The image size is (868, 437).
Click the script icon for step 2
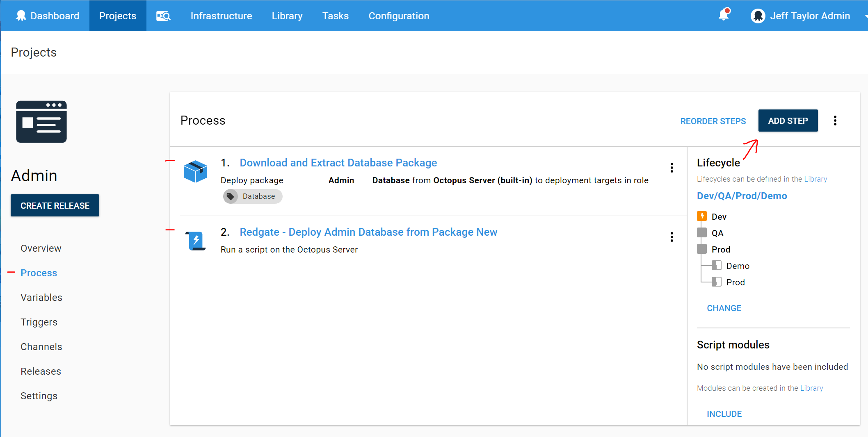[195, 241]
